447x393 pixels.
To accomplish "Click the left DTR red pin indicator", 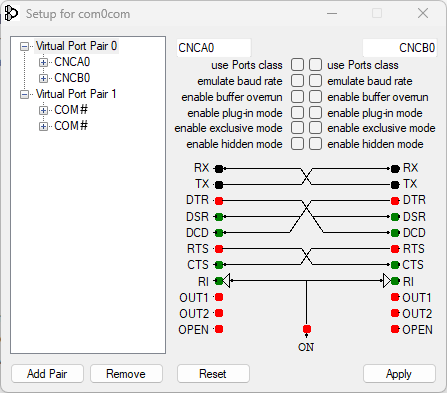I will [219, 201].
